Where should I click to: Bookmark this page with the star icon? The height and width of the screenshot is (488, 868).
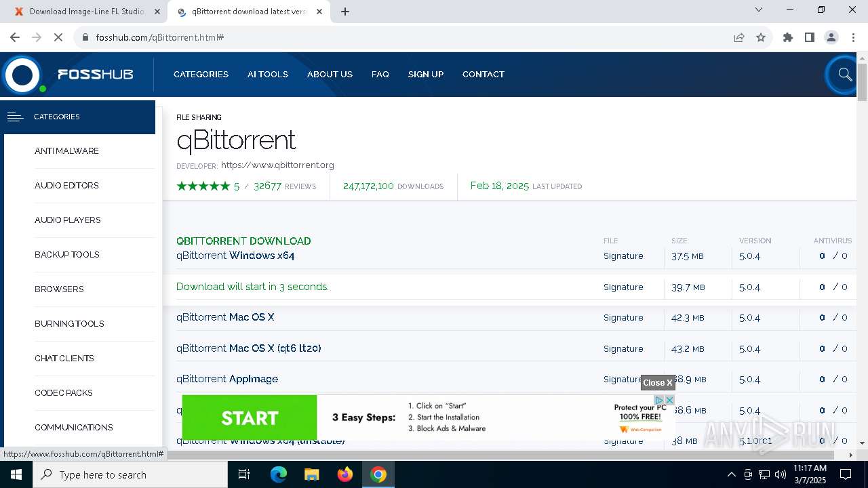(x=761, y=37)
